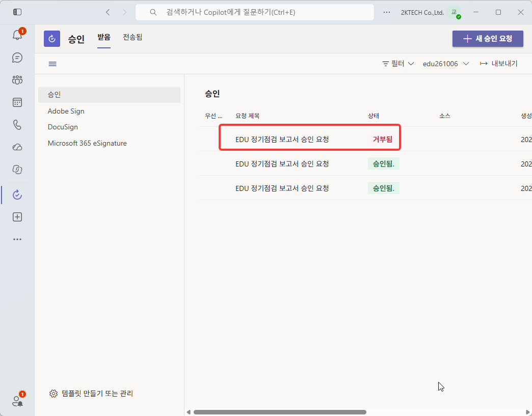Click the 승인 app title text
Image resolution: width=532 pixels, height=416 pixels.
(x=76, y=39)
